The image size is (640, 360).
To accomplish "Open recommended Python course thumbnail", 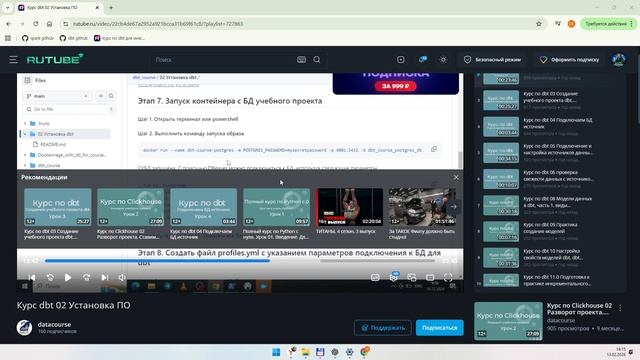I will pyautogui.click(x=276, y=207).
